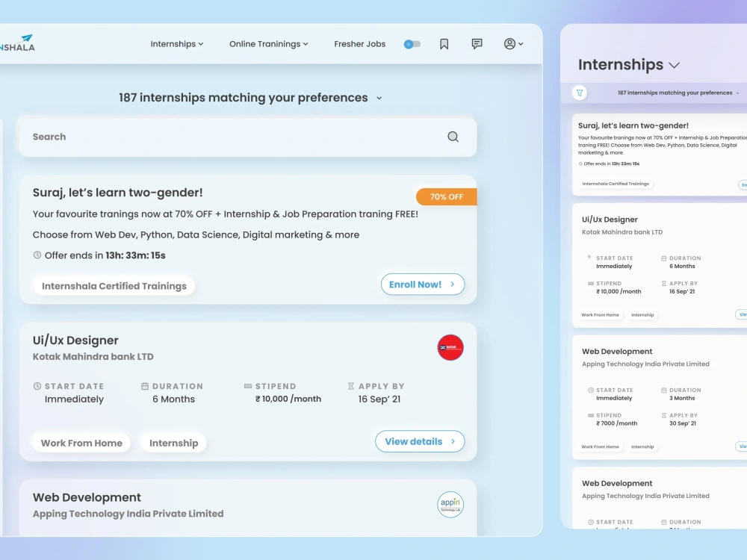Click the ₹10,000 /month stipend value in main card
This screenshot has width=747, height=560.
288,399
